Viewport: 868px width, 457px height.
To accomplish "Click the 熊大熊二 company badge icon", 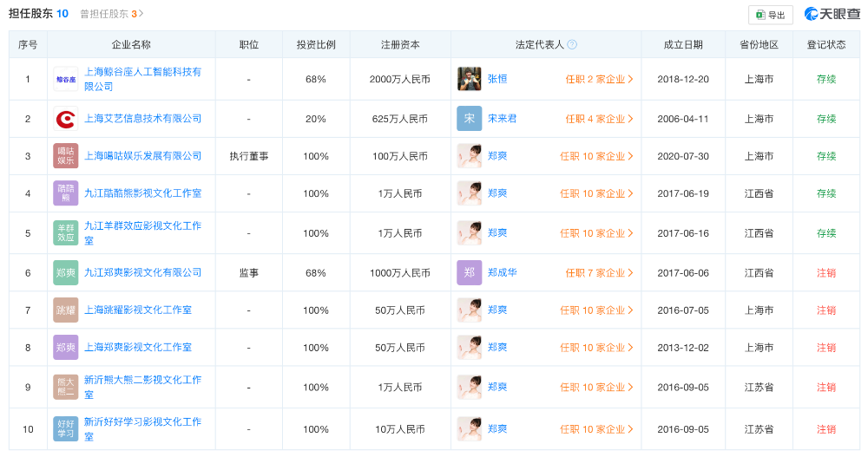I will point(66,388).
